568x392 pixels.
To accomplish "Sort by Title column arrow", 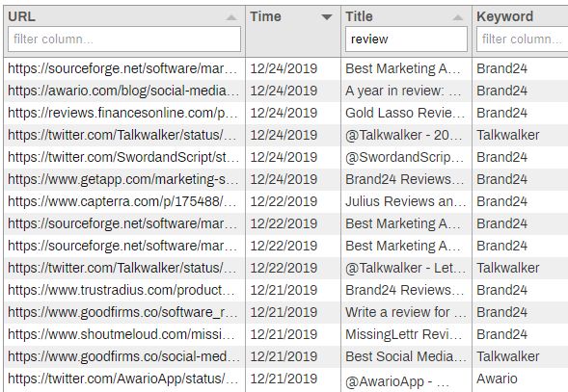I will click(x=458, y=17).
